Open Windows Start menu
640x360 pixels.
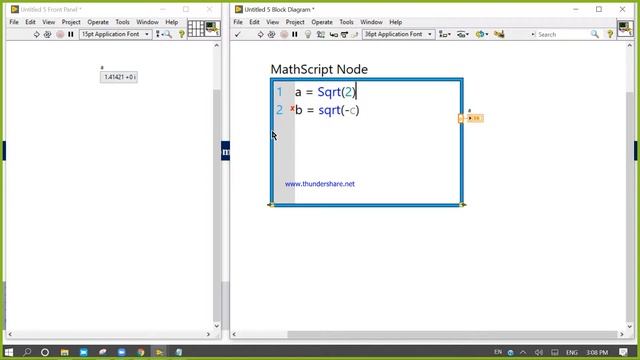coord(9,352)
